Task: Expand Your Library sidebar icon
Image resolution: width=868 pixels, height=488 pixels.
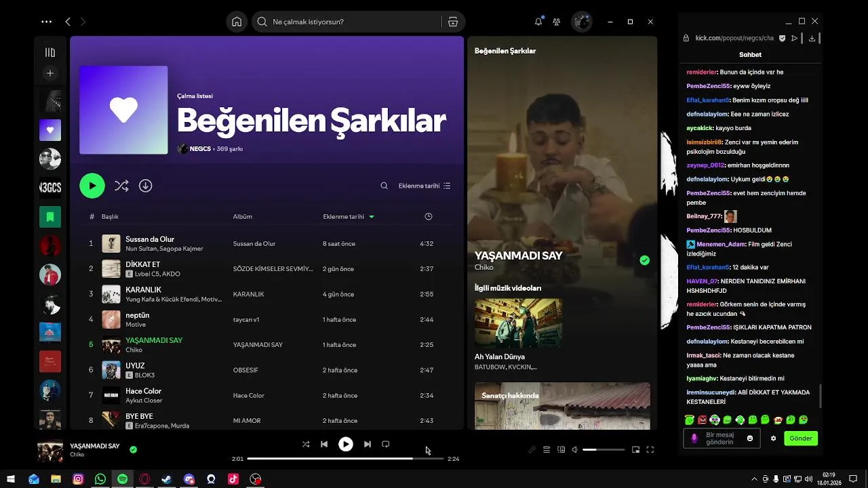Action: [50, 52]
